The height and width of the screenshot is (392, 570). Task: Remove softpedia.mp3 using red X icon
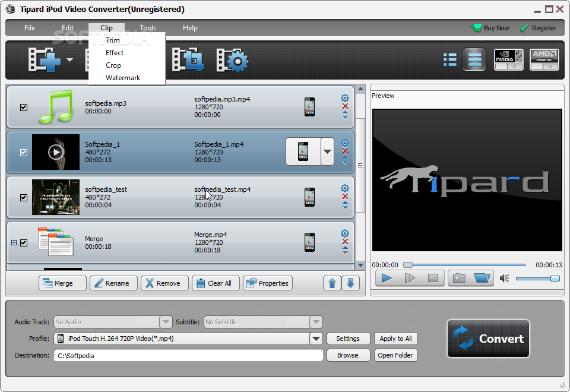(345, 106)
